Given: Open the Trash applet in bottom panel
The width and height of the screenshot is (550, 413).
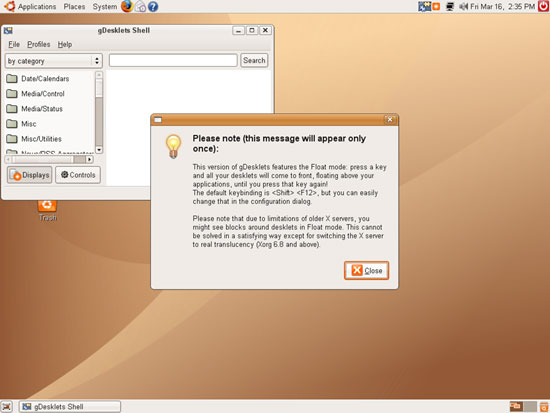Looking at the screenshot, I should tap(544, 407).
